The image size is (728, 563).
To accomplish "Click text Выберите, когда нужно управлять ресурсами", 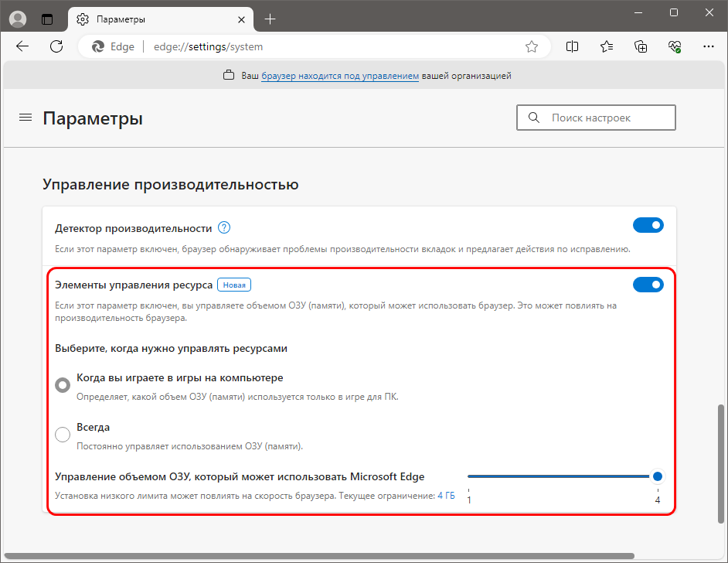I will (171, 348).
